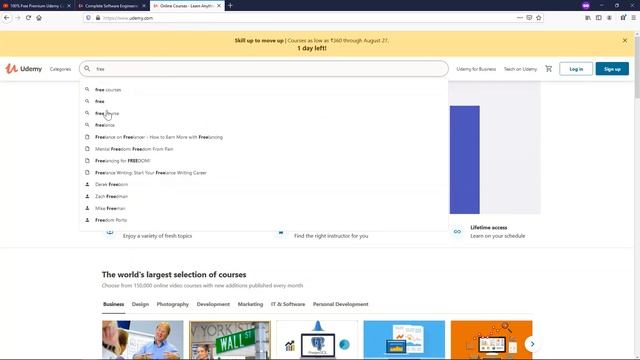
Task: Open Teach on Udemy link
Action: pos(520,69)
